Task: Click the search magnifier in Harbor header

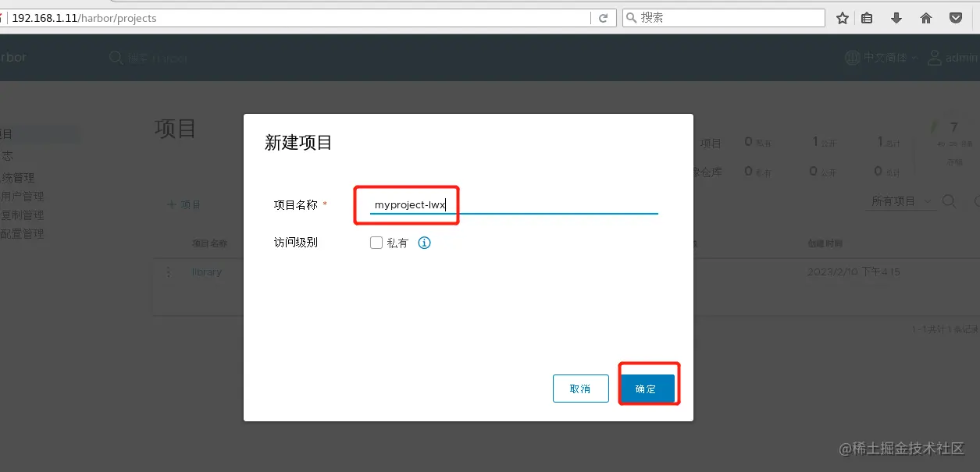Action: point(116,58)
